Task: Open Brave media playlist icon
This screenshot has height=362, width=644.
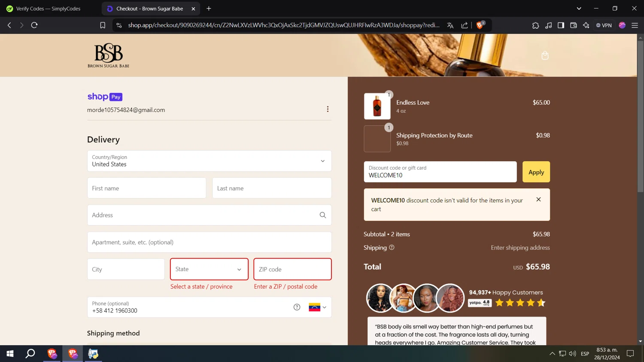Action: [x=548, y=25]
